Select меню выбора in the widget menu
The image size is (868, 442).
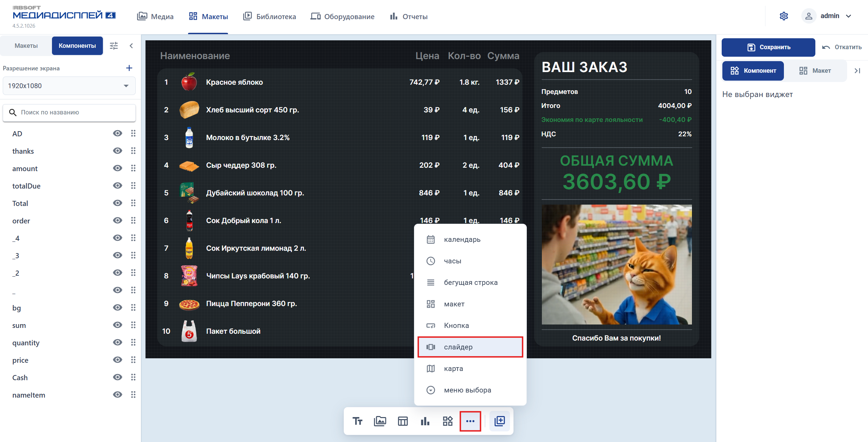[x=470, y=390]
